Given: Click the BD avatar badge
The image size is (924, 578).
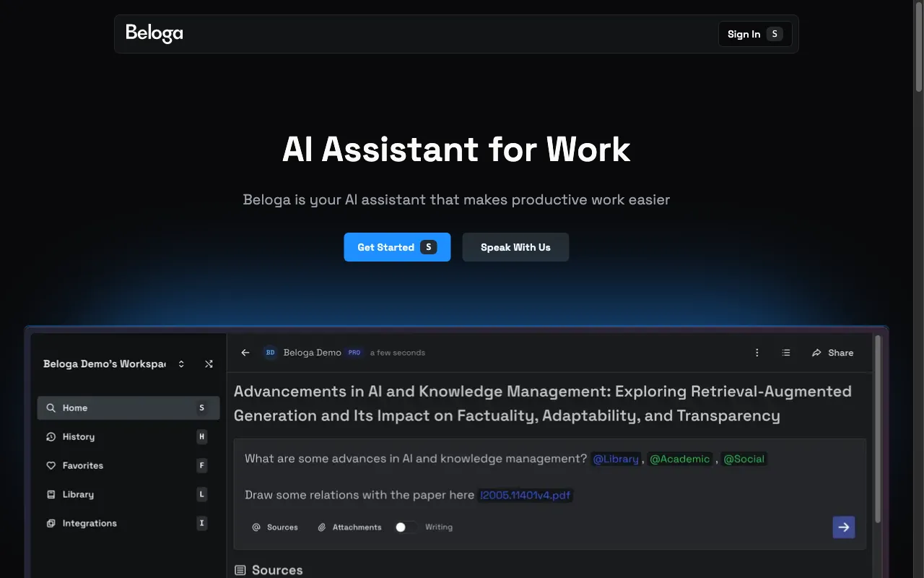Looking at the screenshot, I should [x=270, y=353].
